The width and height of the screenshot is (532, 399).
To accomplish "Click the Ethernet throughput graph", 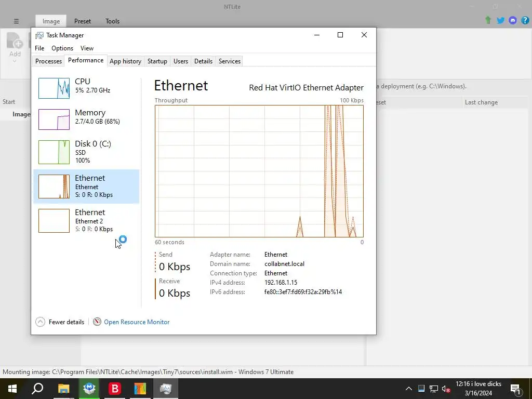I will pos(259,171).
